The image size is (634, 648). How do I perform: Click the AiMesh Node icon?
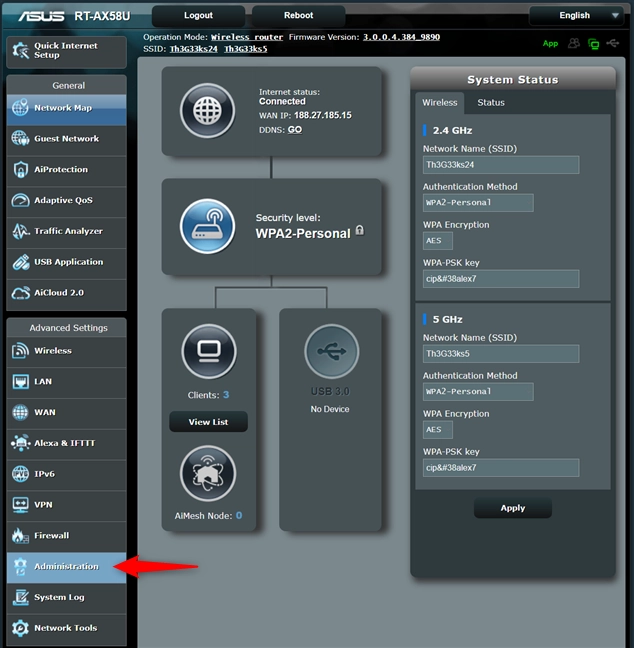[208, 473]
